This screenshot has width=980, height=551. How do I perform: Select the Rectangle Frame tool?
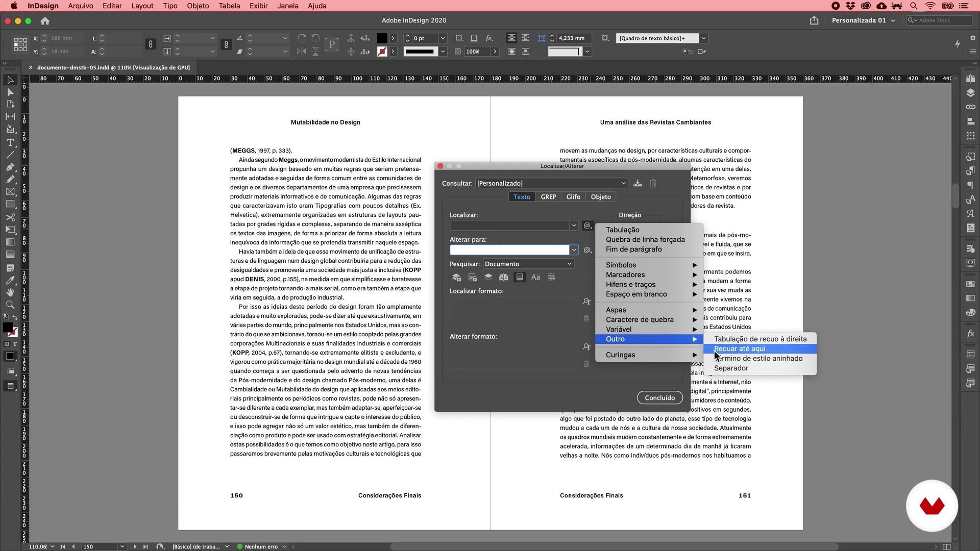point(10,192)
